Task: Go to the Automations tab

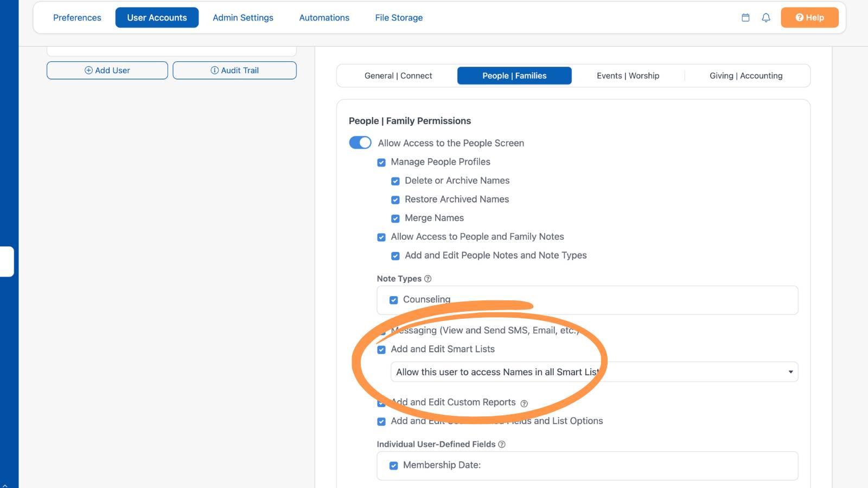Action: (x=324, y=17)
